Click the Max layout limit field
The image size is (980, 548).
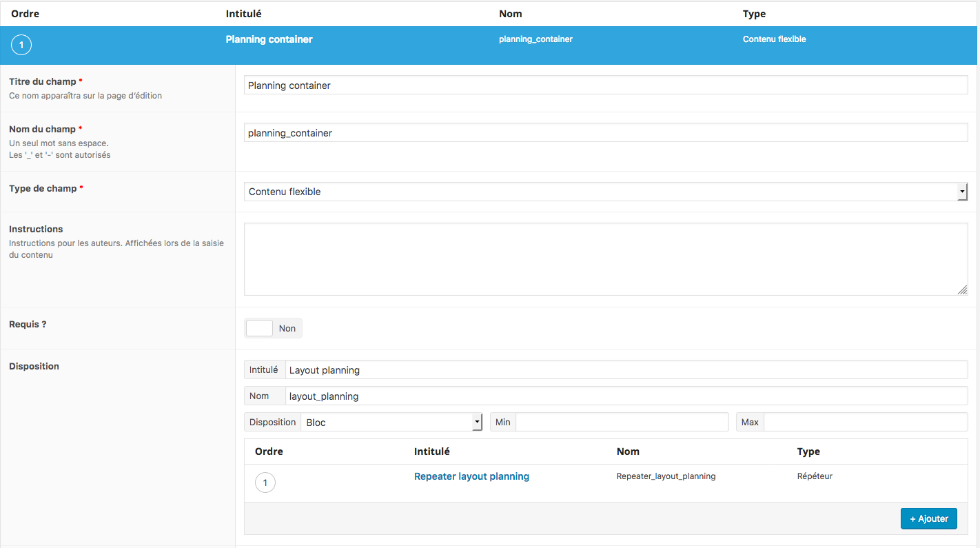pos(865,422)
